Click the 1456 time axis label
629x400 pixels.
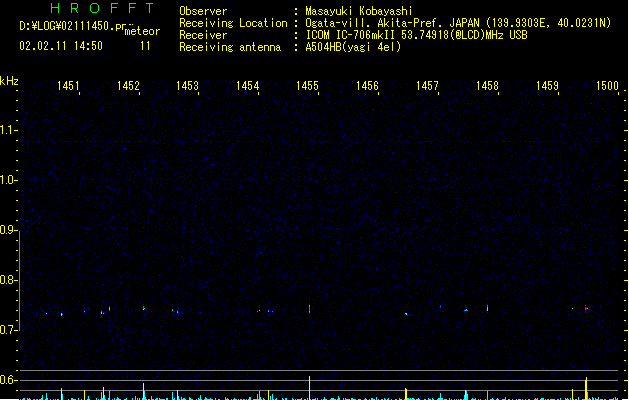(x=367, y=86)
